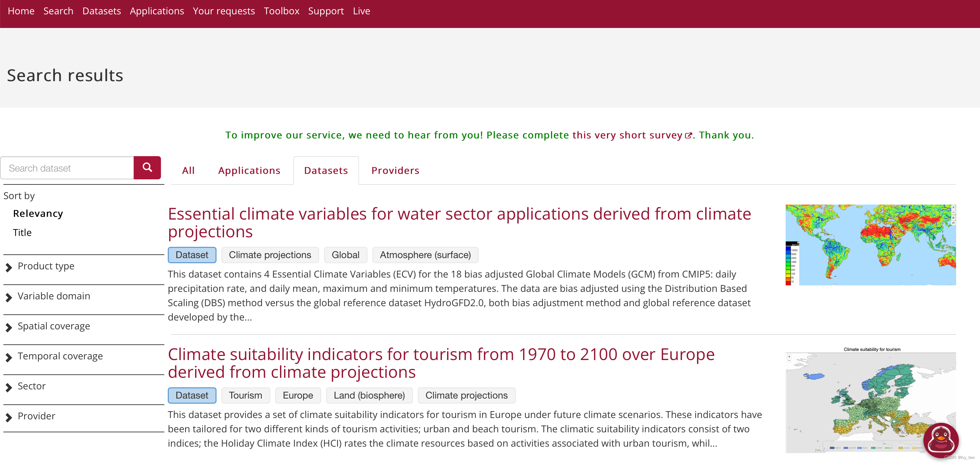Expand the Sector filter chevron

pos(9,387)
